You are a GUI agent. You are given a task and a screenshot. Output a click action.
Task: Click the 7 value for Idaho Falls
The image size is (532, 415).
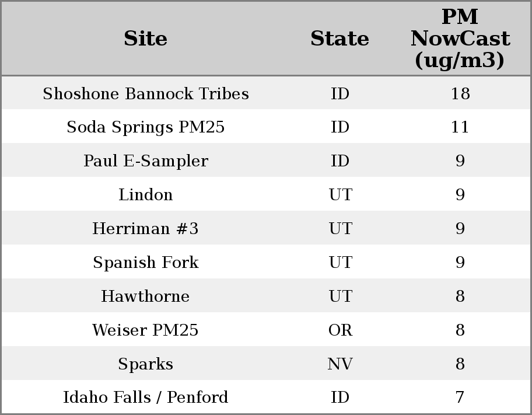pos(460,397)
